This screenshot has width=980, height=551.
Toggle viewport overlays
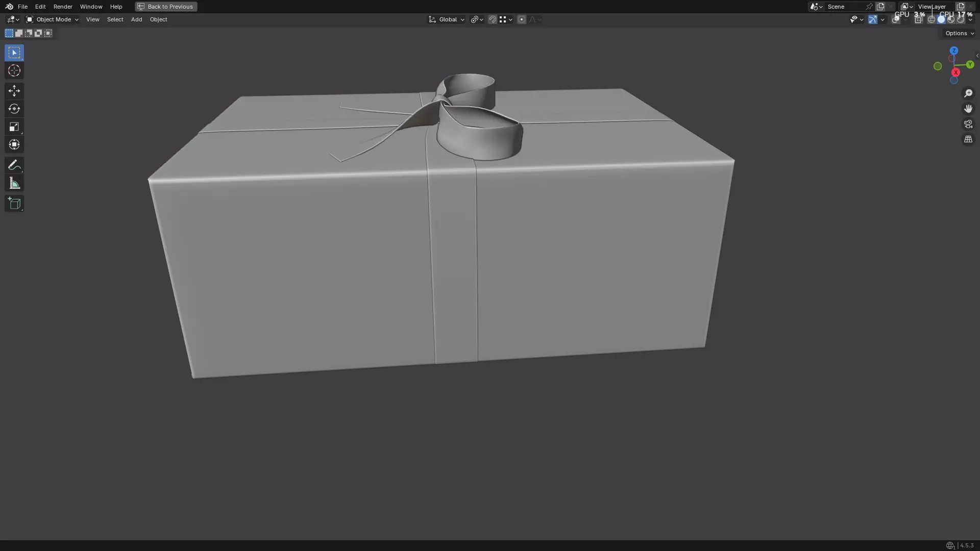pos(896,19)
